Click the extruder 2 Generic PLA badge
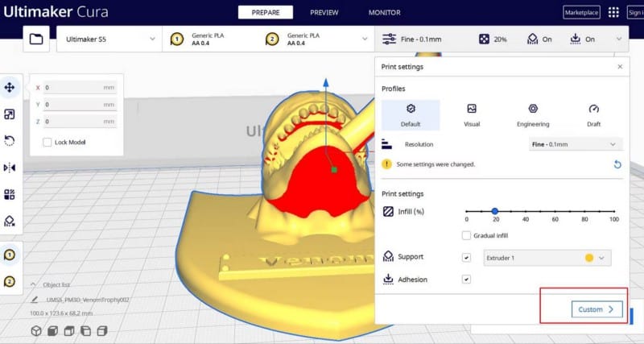The height and width of the screenshot is (344, 644). click(x=272, y=39)
